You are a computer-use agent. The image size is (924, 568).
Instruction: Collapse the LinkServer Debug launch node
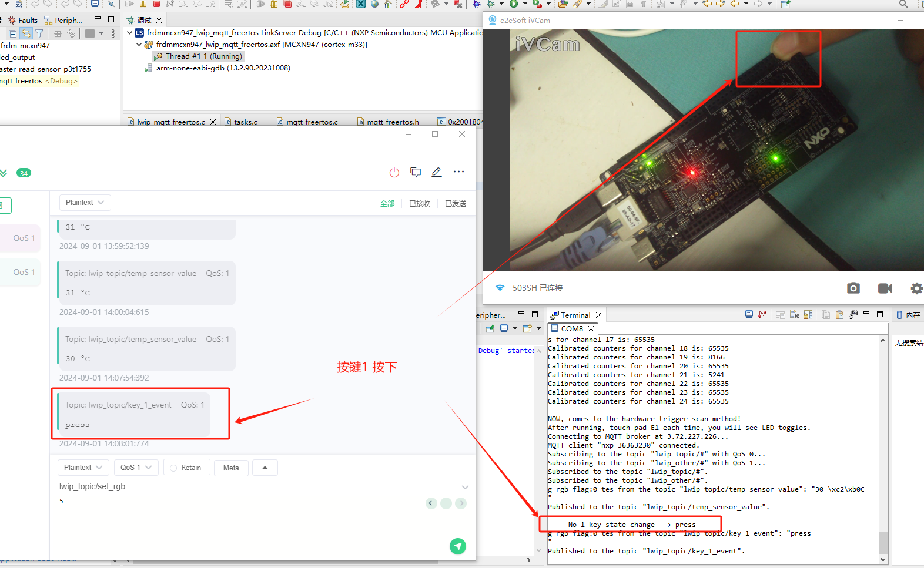pyautogui.click(x=129, y=33)
